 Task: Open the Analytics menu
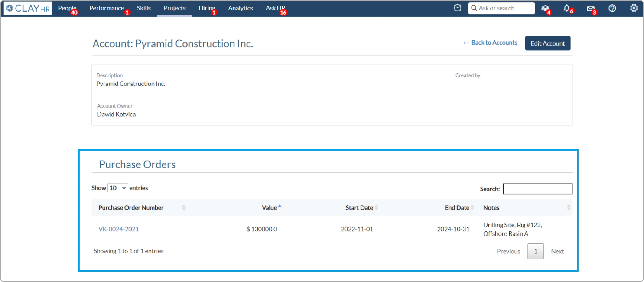pyautogui.click(x=240, y=8)
